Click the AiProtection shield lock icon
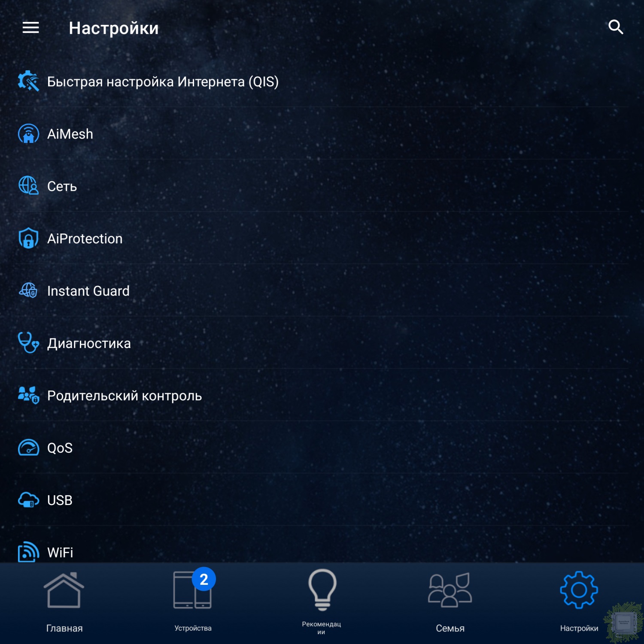 pyautogui.click(x=28, y=239)
